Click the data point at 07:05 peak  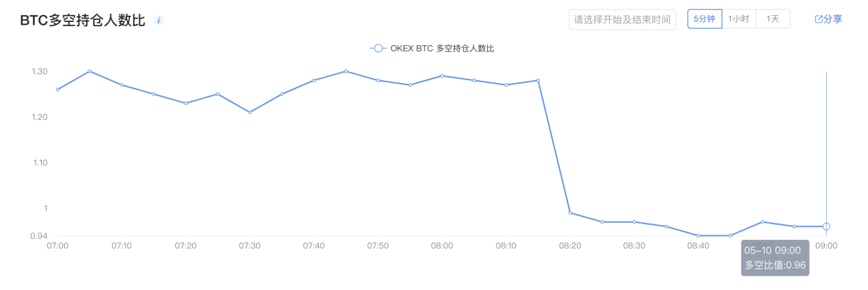(89, 71)
